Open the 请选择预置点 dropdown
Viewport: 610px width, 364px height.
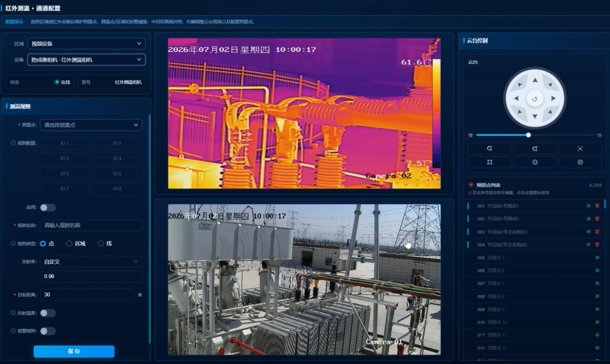(91, 125)
